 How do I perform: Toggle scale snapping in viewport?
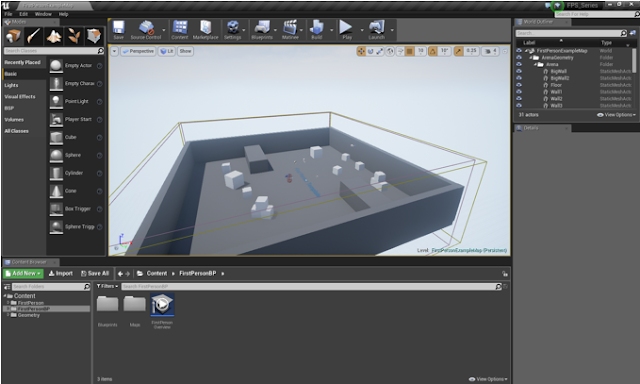tap(458, 51)
